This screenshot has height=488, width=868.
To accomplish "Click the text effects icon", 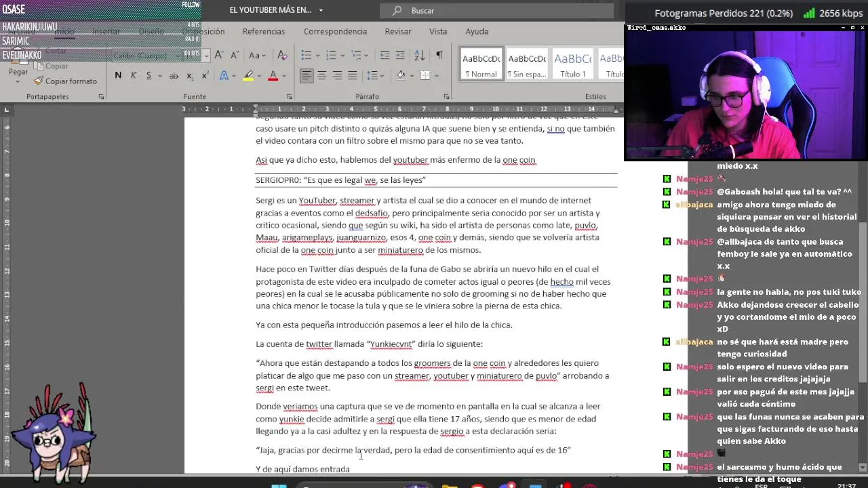I will point(224,75).
